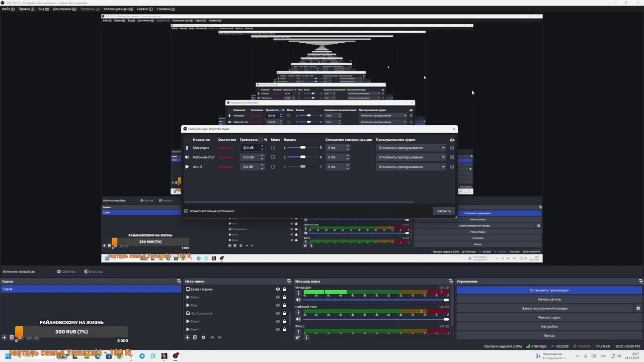Image resolution: width=644 pixels, height=362 pixels.
Task: Click lock icon on Изображение source
Action: click(284, 313)
